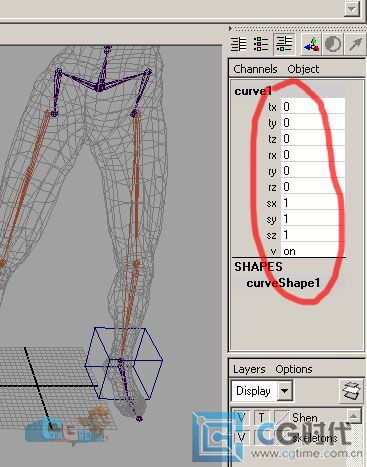The width and height of the screenshot is (367, 467).
Task: Select the curveShape1 shape node
Action: click(283, 283)
